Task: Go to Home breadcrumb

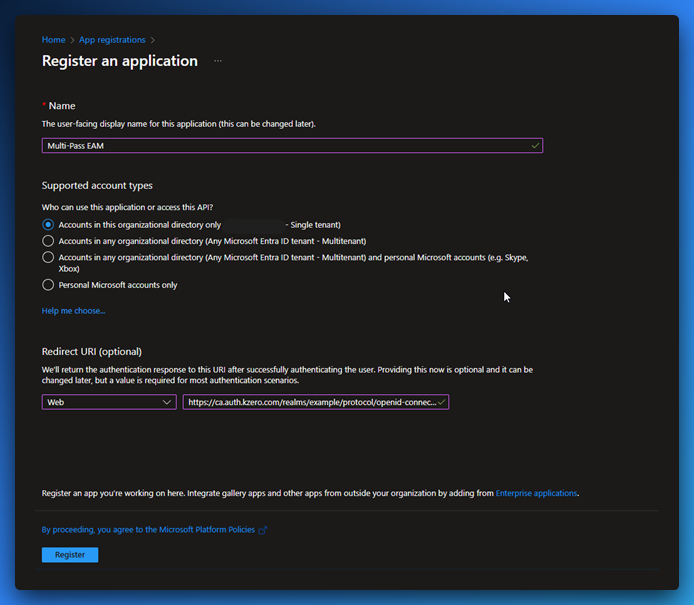Action: click(53, 40)
